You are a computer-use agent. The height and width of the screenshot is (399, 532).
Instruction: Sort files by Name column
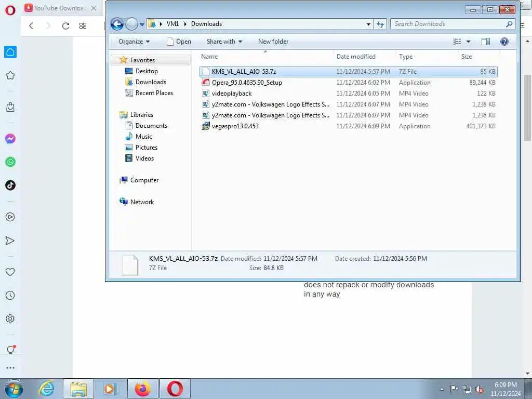click(265, 57)
